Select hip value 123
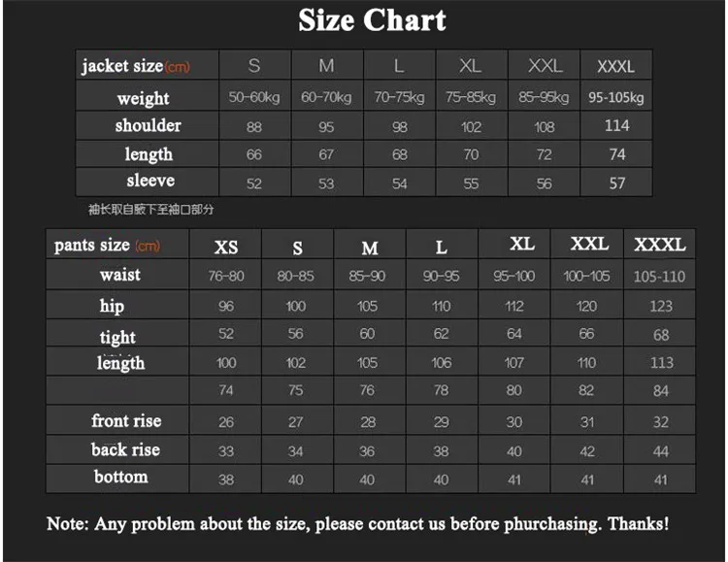This screenshot has width=728, height=562. click(661, 306)
